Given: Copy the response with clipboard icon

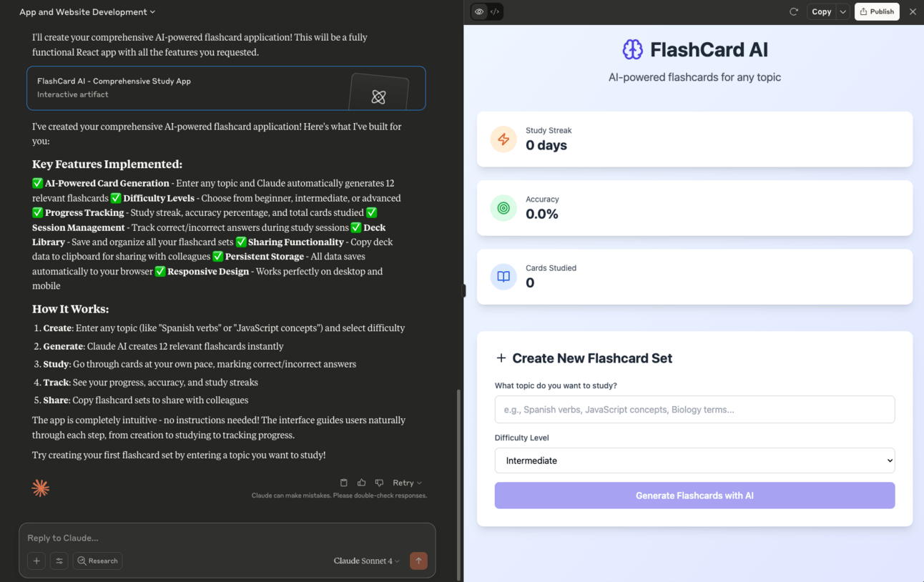Looking at the screenshot, I should coord(343,483).
